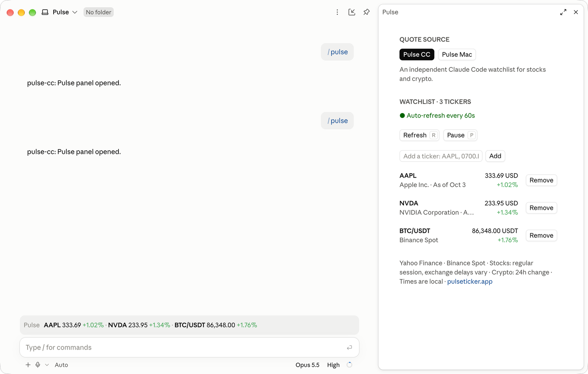This screenshot has height=374, width=588.
Task: Click the Refresh button
Action: click(419, 135)
